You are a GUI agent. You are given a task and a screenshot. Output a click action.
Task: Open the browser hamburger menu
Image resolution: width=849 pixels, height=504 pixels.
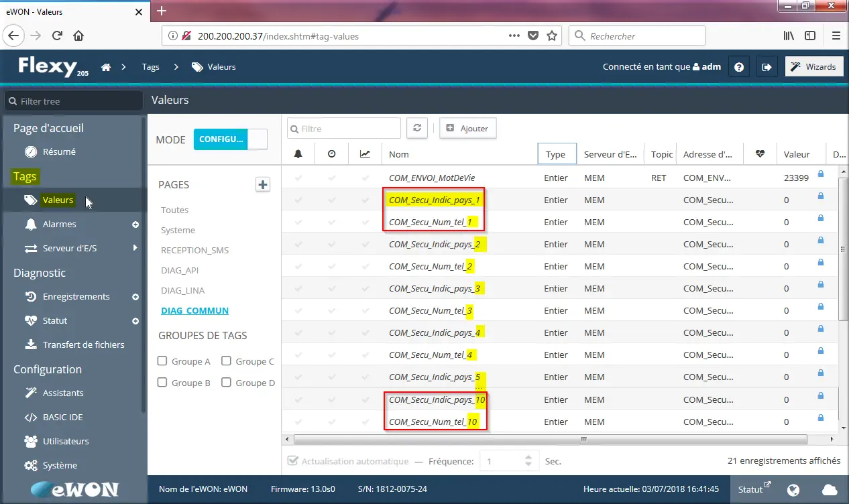[836, 36]
